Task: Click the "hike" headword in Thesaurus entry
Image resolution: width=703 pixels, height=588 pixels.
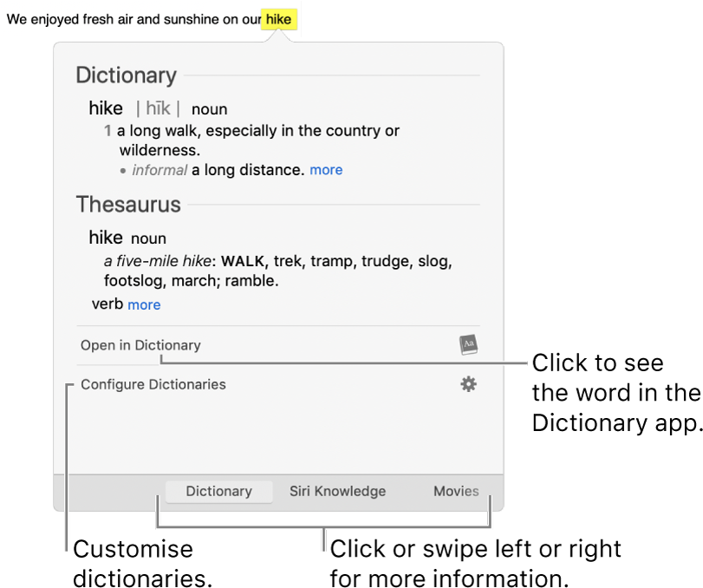Action: [106, 238]
